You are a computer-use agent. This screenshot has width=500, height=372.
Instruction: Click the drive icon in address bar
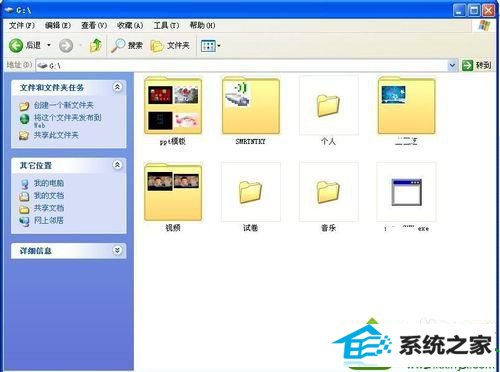point(42,66)
